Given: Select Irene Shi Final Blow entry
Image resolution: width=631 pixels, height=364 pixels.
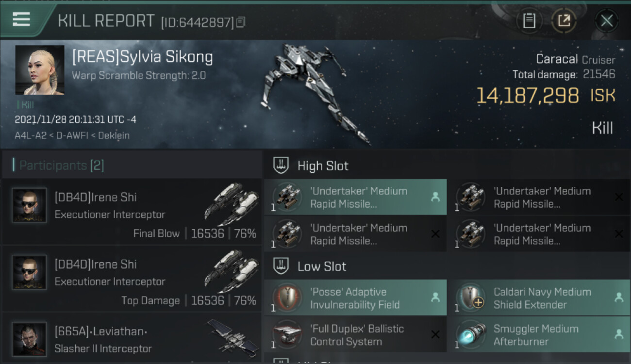Looking at the screenshot, I should tap(132, 211).
